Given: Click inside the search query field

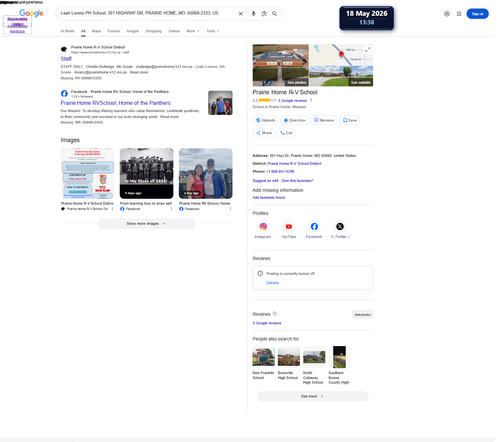Looking at the screenshot, I should (147, 13).
